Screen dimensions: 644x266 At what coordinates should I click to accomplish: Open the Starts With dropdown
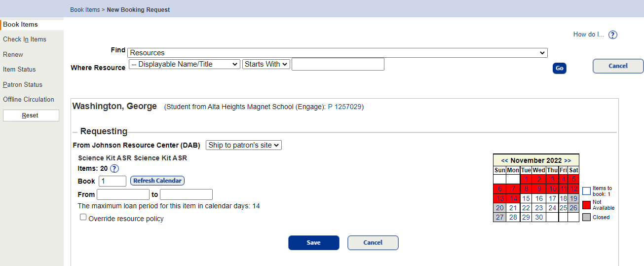[266, 64]
